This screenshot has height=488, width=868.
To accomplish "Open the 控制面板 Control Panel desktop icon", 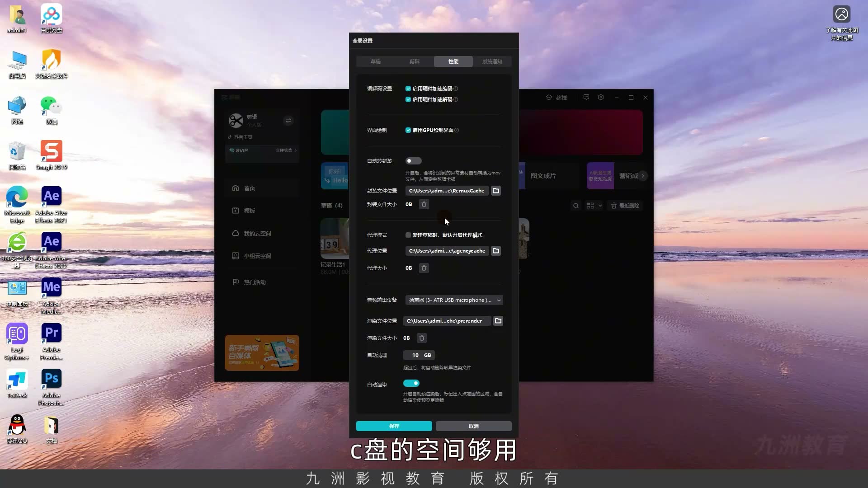I will (17, 292).
